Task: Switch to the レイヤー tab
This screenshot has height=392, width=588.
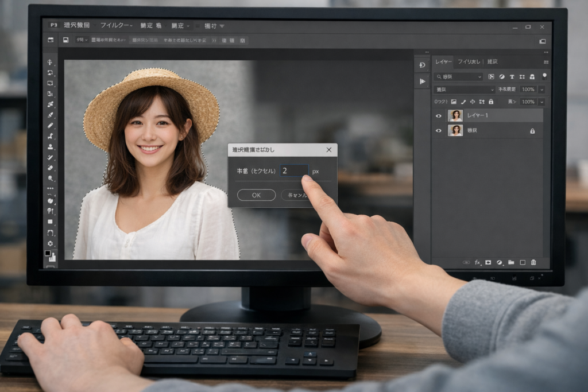Action: click(x=443, y=61)
